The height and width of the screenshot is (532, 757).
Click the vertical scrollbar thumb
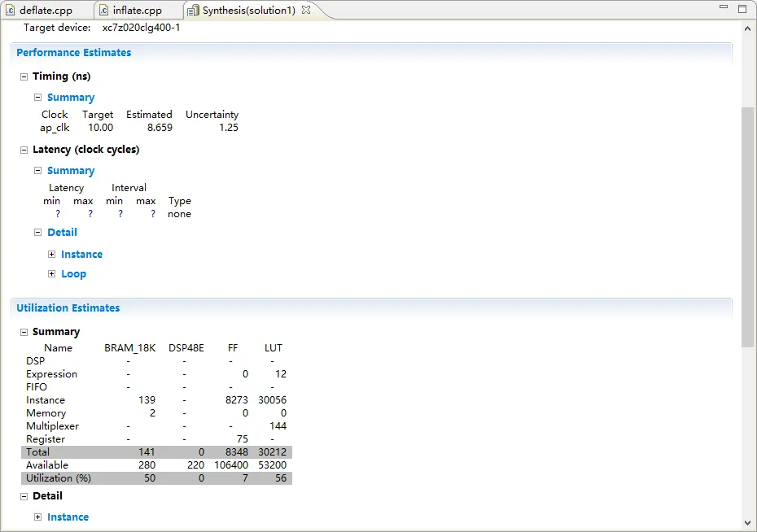[x=747, y=228]
